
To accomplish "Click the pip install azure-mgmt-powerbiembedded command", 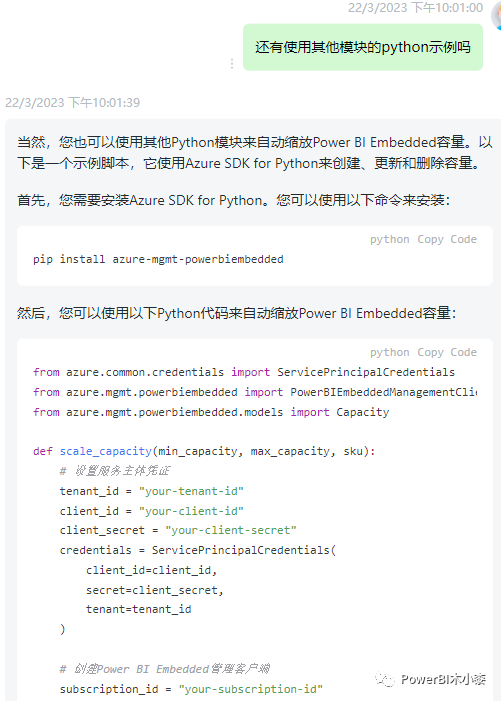I will click(x=158, y=259).
